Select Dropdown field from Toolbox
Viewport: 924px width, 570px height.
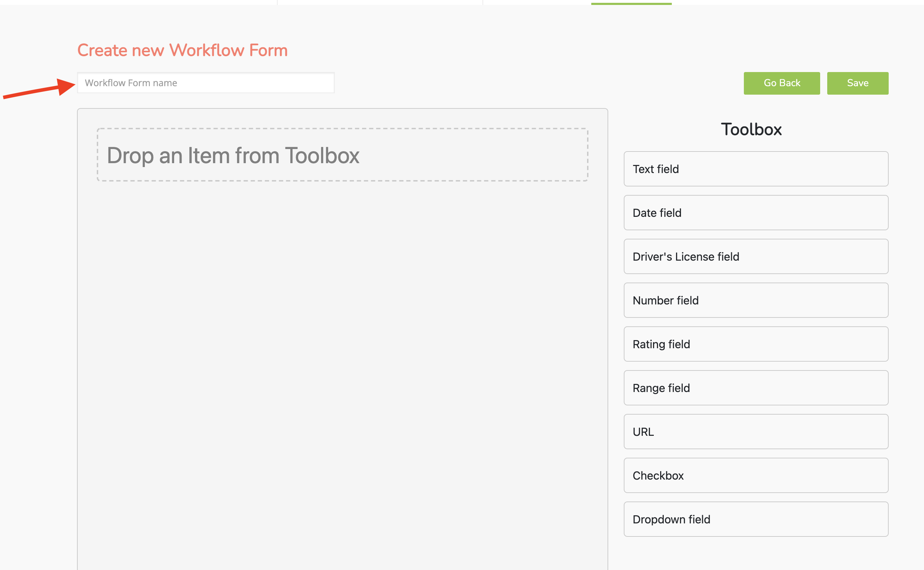pyautogui.click(x=756, y=519)
